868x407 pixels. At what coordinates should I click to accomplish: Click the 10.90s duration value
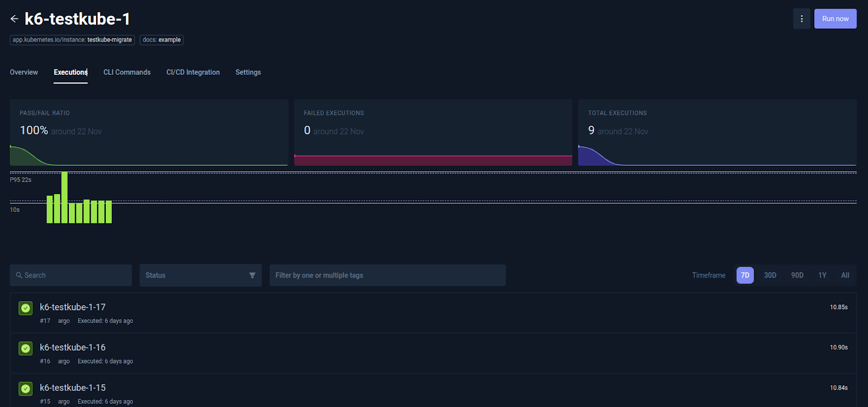click(839, 347)
